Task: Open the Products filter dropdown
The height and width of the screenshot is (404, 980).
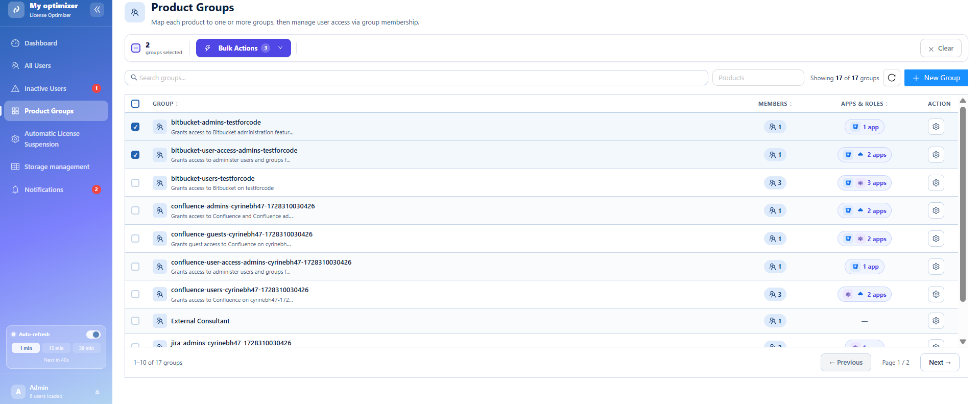Action: (758, 78)
